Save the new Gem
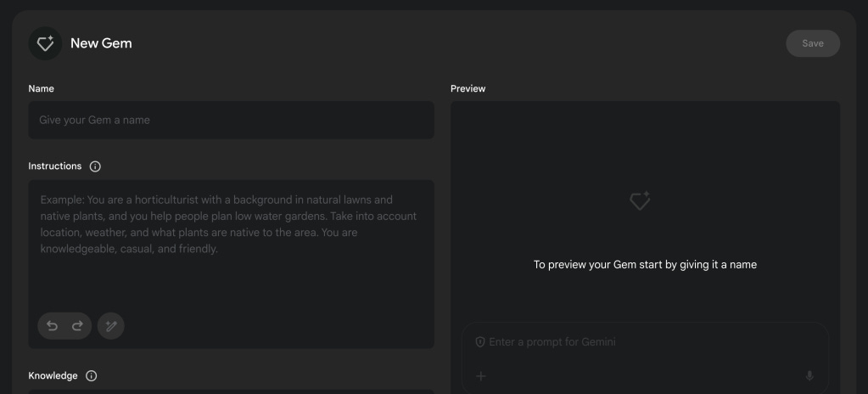The image size is (868, 394). [x=813, y=43]
